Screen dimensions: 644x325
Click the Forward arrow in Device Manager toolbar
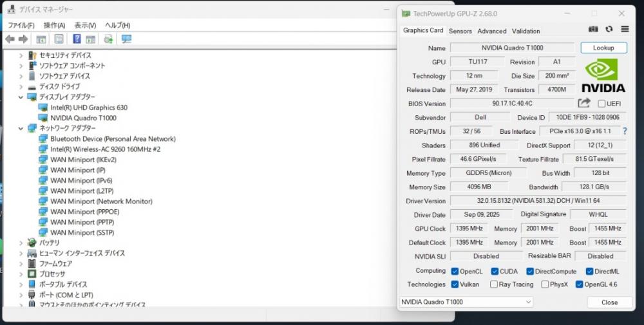coord(23,39)
